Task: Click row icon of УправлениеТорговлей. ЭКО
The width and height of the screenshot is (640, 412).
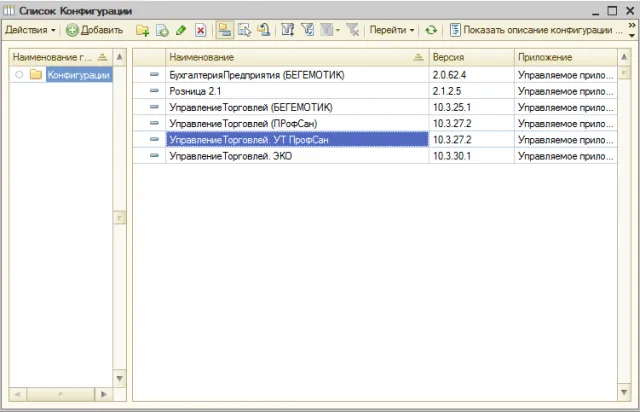Action: coord(154,155)
